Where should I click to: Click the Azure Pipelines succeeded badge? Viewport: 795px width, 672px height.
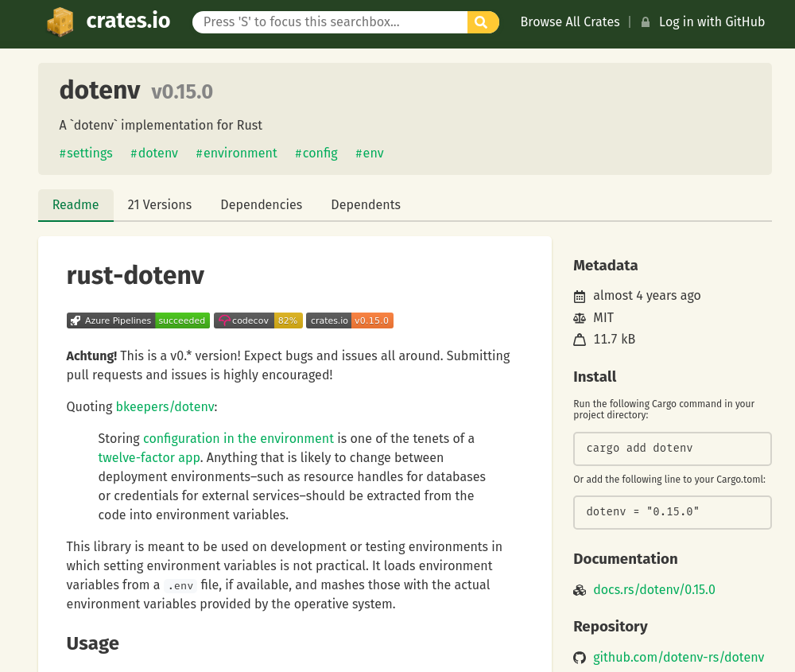coord(138,320)
